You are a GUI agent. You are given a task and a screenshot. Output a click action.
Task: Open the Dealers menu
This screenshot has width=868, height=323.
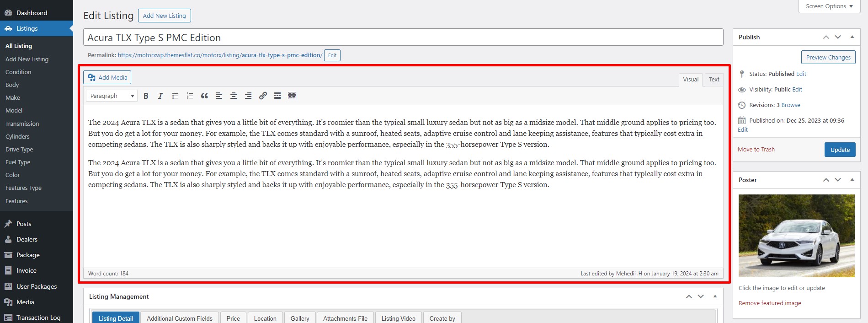pyautogui.click(x=37, y=239)
